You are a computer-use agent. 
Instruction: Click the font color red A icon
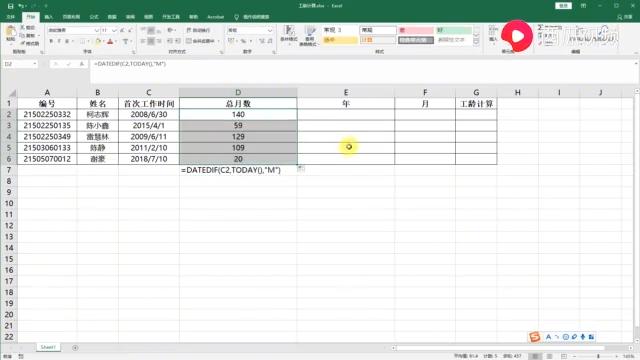coord(110,41)
